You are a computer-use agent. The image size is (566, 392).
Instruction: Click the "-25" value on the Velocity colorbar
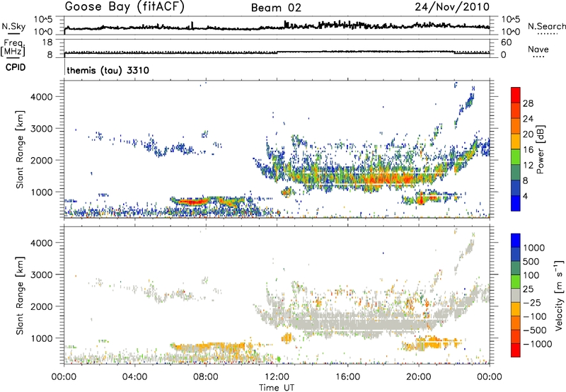click(533, 303)
